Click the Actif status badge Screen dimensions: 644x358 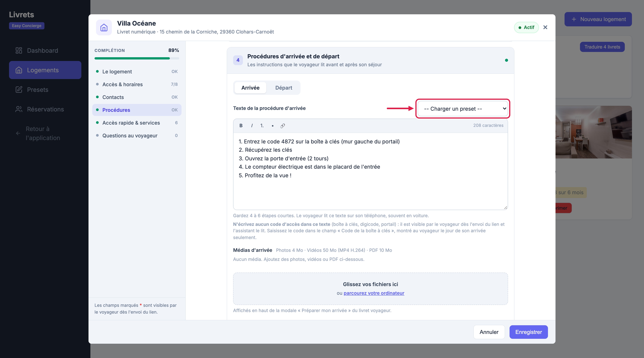[x=526, y=27]
